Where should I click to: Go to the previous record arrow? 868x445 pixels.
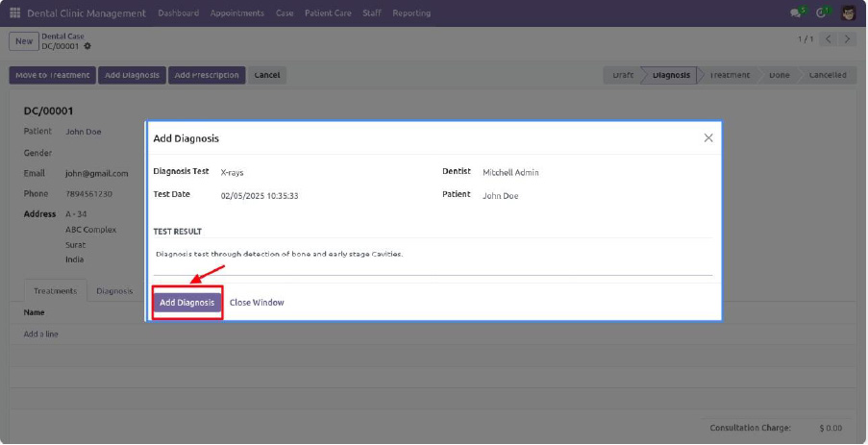(x=828, y=39)
